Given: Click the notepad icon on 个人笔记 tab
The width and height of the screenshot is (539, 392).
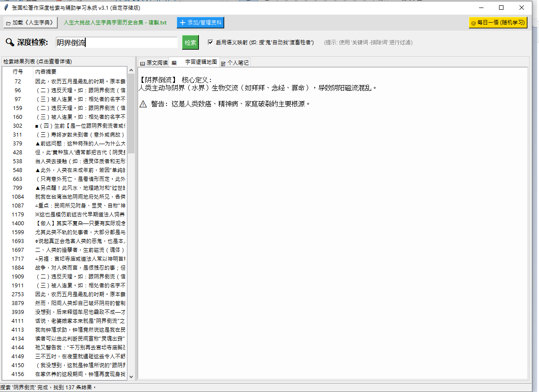Looking at the screenshot, I should (223, 63).
